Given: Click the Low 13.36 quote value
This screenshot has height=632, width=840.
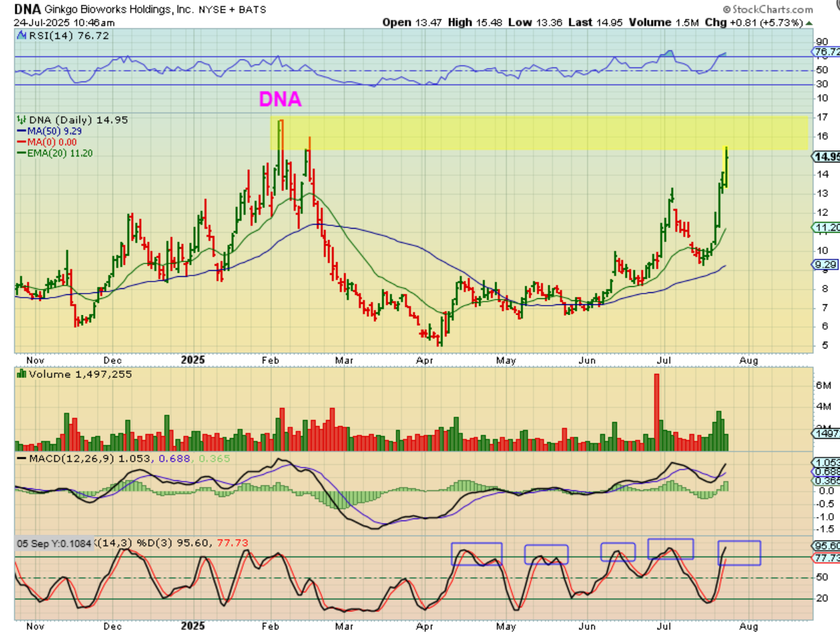Looking at the screenshot, I should pos(530,22).
